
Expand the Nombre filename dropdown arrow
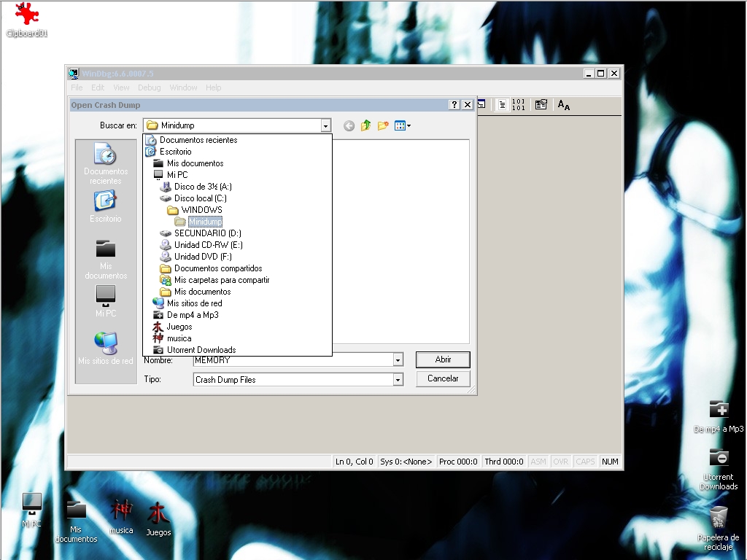[x=398, y=360]
